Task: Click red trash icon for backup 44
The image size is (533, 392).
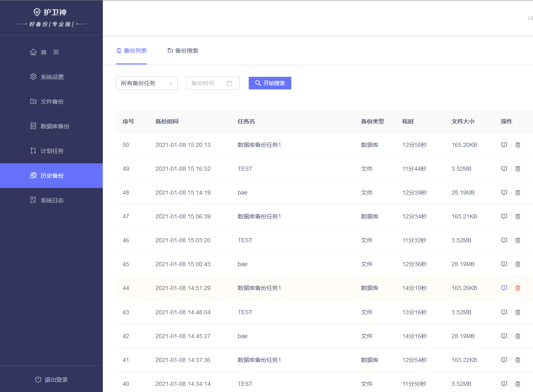Action: point(518,288)
